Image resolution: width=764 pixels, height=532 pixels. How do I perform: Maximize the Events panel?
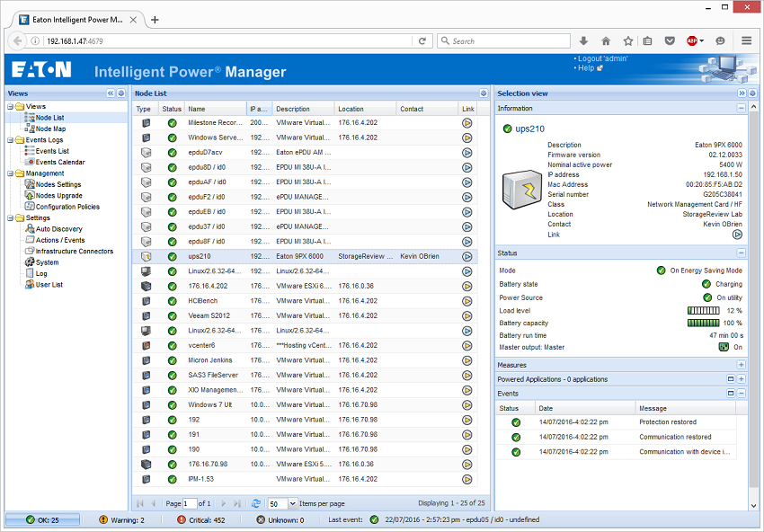click(731, 393)
